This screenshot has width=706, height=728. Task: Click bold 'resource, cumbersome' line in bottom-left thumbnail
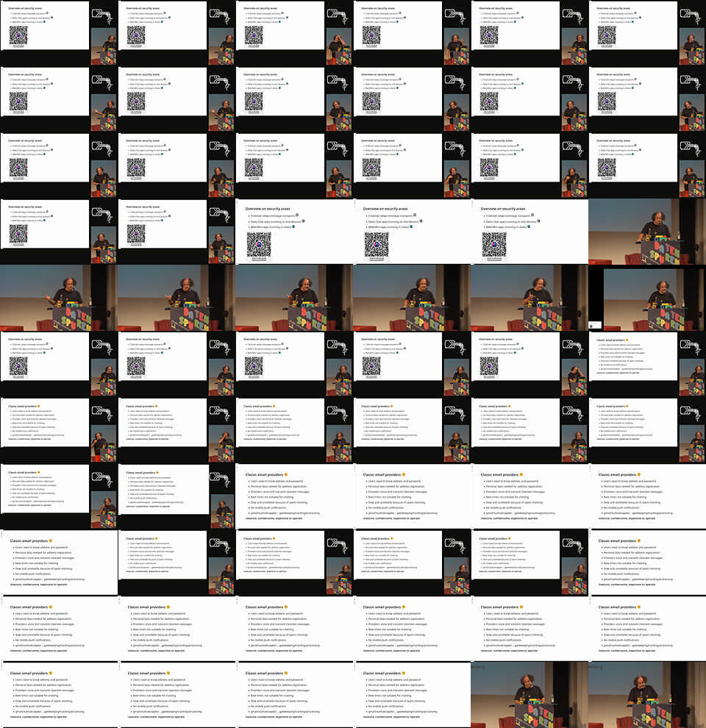(38, 717)
